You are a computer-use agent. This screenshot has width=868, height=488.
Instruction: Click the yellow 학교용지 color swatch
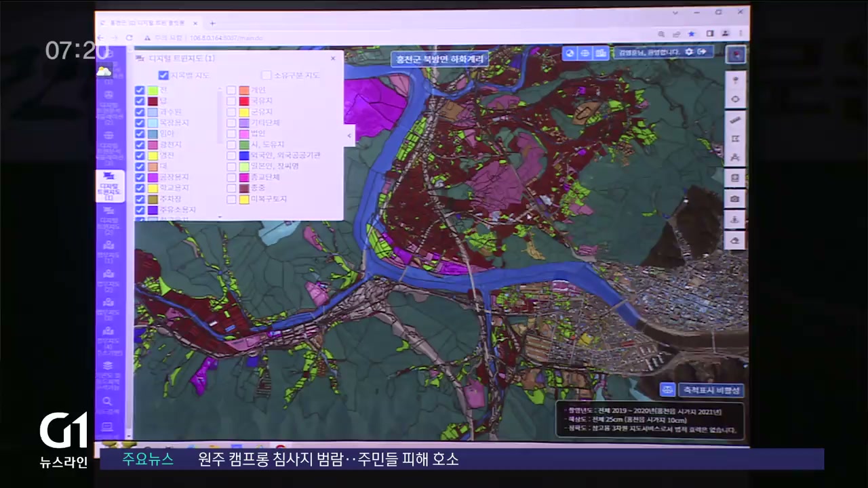click(153, 188)
